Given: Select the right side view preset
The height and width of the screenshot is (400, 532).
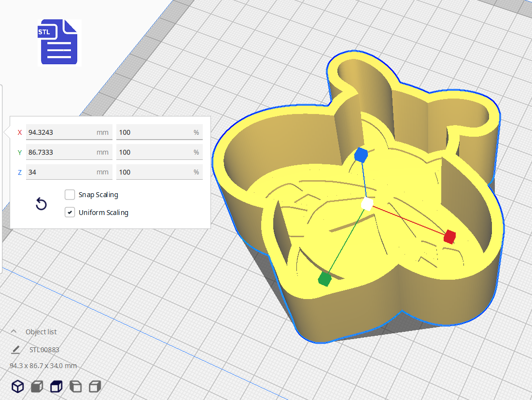Looking at the screenshot, I should (95, 386).
